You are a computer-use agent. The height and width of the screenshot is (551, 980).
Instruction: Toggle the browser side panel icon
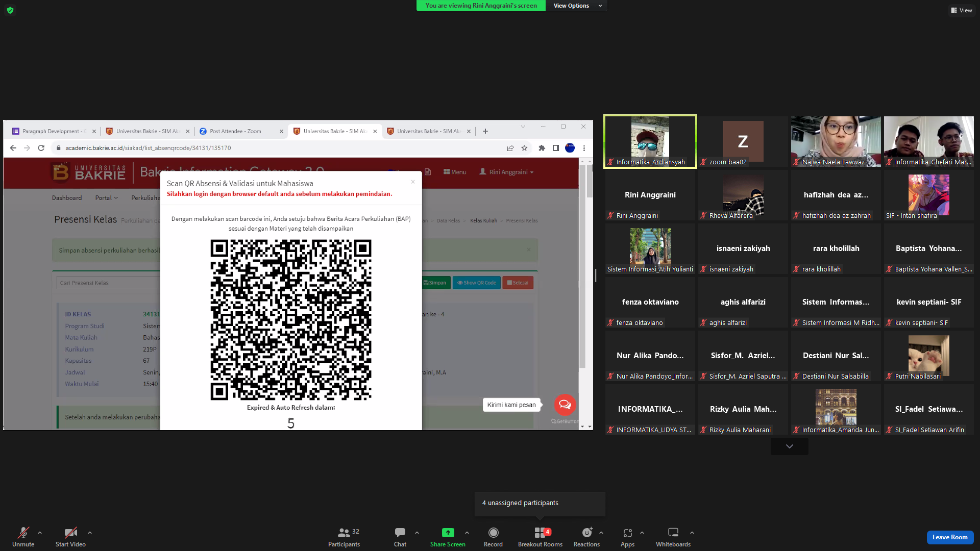point(556,148)
